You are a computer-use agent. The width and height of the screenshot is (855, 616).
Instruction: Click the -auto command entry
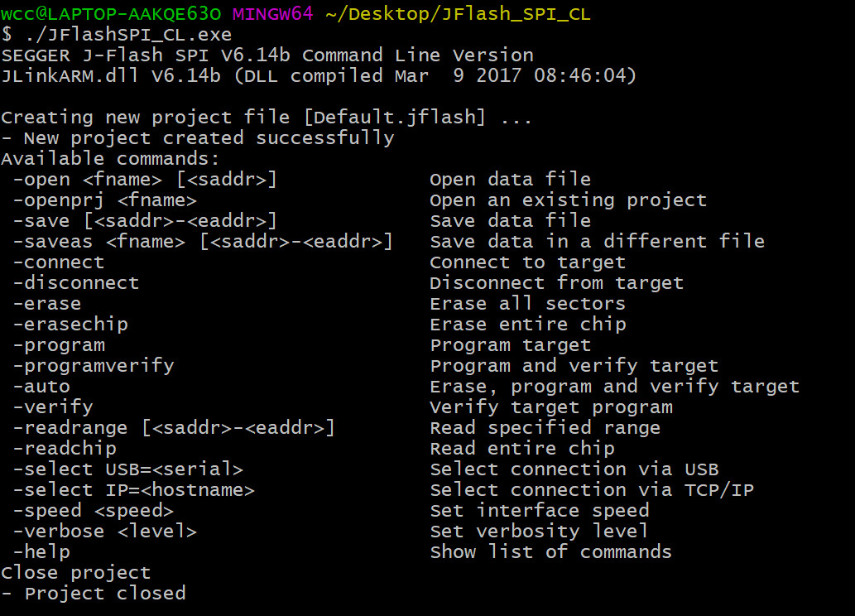click(x=41, y=387)
